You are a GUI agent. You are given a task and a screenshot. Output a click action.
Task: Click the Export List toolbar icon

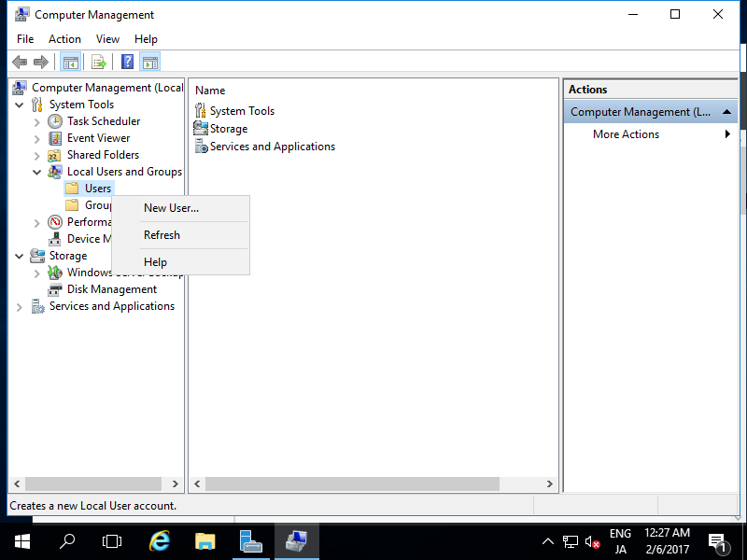[98, 63]
